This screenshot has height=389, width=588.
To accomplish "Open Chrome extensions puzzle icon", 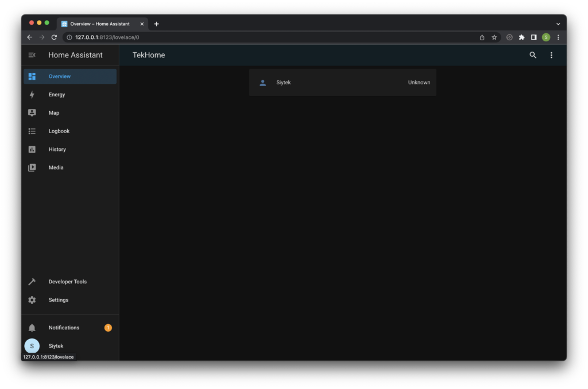I will [x=521, y=37].
